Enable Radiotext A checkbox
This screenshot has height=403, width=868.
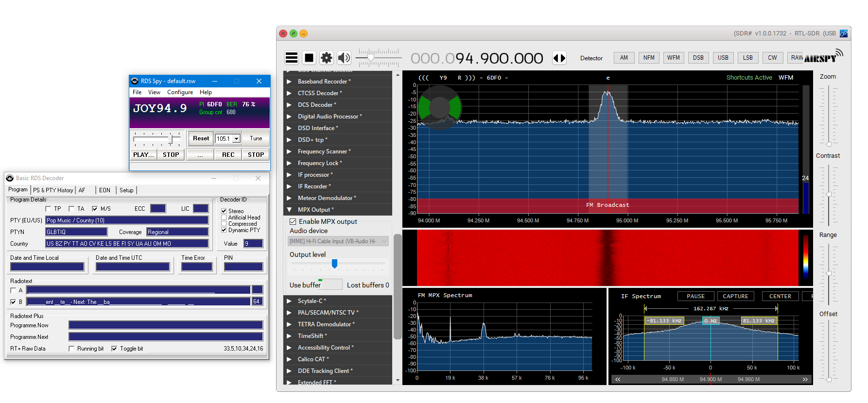click(13, 290)
